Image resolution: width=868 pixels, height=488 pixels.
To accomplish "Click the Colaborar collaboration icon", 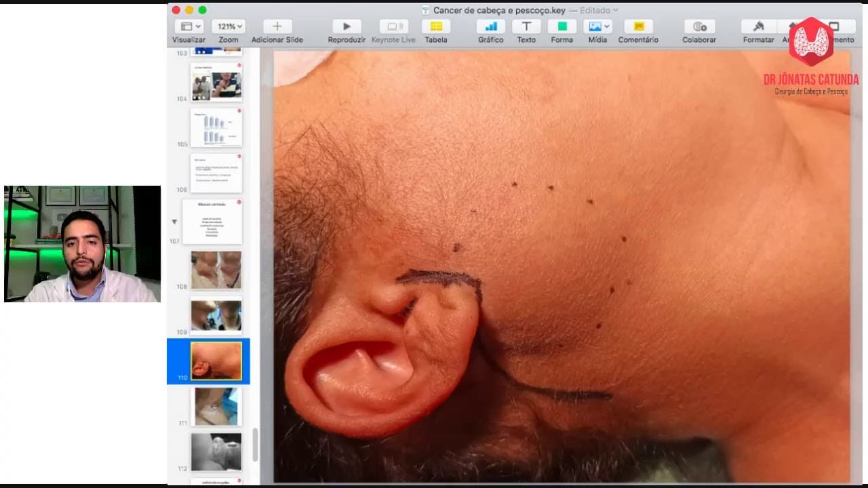I will coord(699,26).
